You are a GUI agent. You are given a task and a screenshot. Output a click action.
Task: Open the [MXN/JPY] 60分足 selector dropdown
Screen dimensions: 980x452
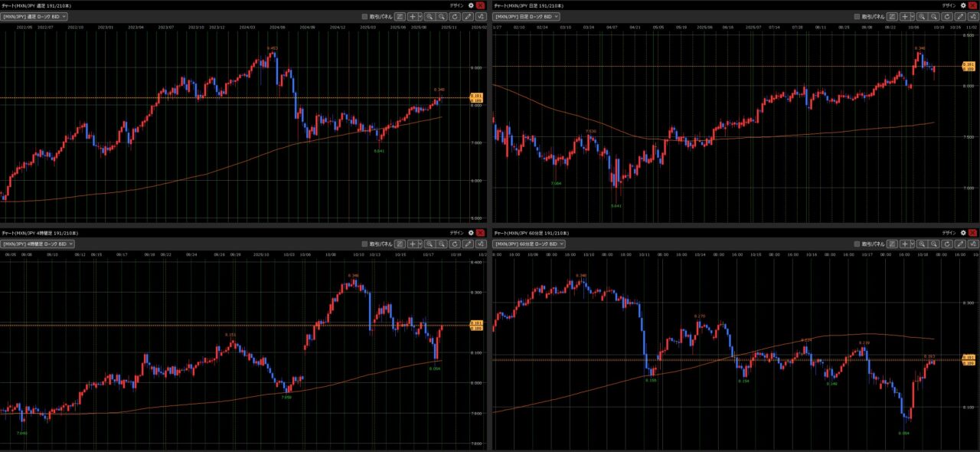529,244
